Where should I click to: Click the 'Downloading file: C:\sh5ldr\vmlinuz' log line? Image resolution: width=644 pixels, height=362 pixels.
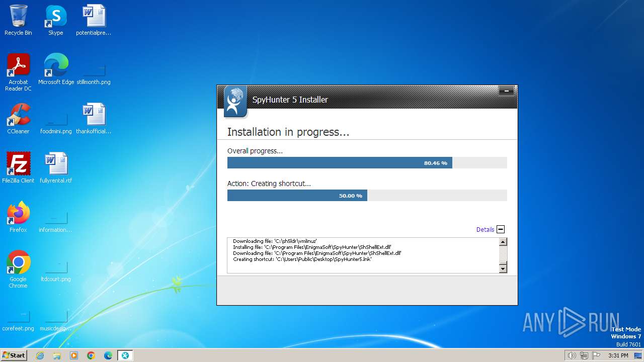click(275, 241)
